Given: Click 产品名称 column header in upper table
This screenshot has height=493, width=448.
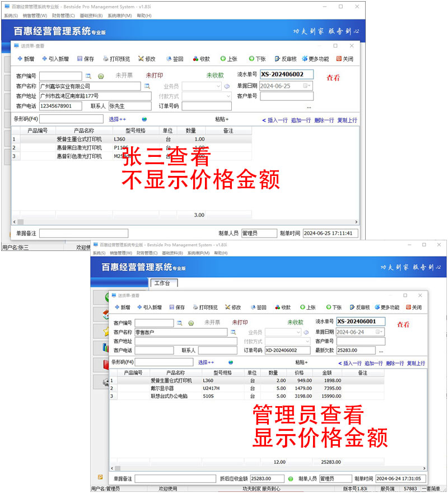Looking at the screenshot, I should click(84, 131).
